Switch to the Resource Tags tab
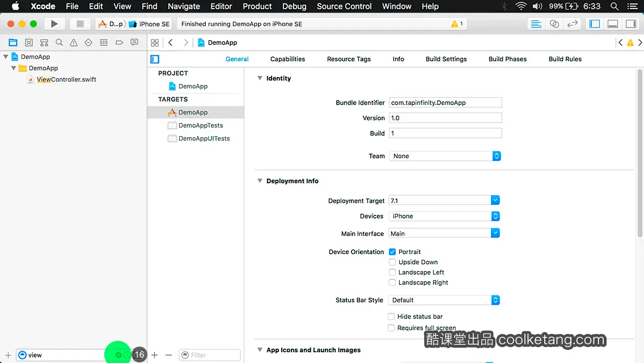Image resolution: width=644 pixels, height=363 pixels. coord(349,59)
